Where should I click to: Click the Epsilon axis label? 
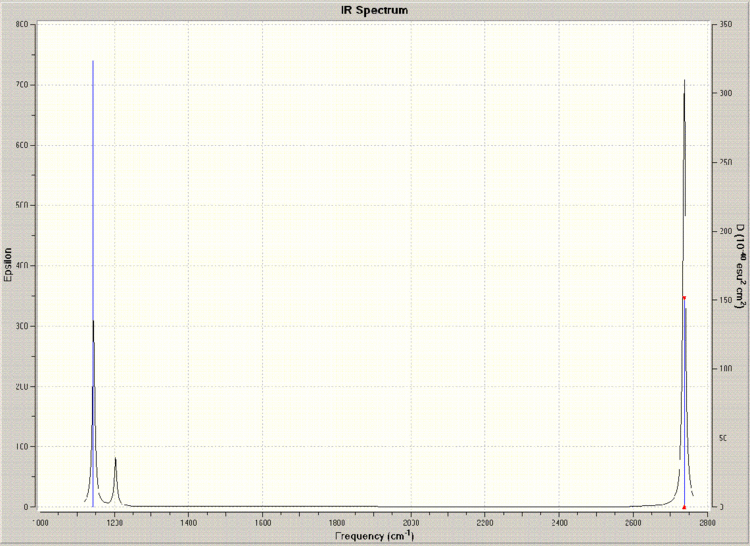click(8, 264)
